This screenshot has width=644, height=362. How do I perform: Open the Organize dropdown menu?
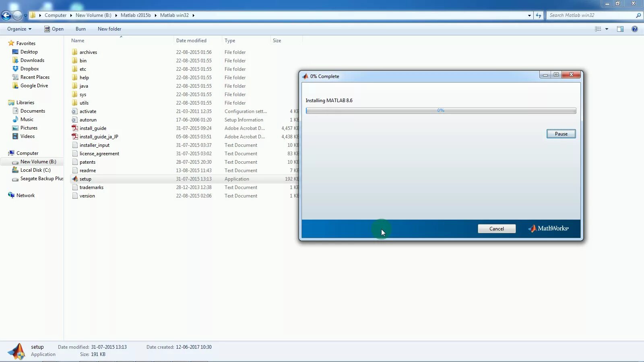click(19, 29)
